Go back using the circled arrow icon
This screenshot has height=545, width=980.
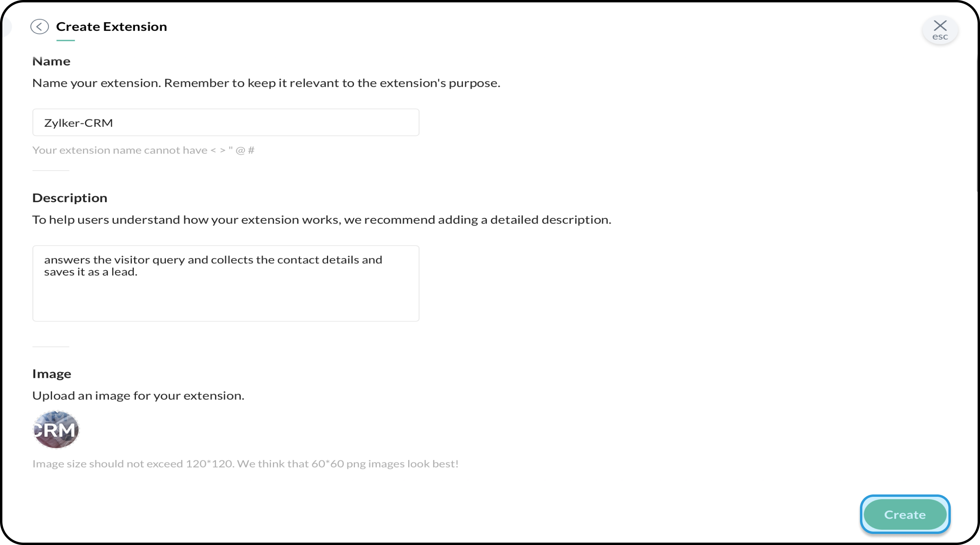click(x=39, y=26)
